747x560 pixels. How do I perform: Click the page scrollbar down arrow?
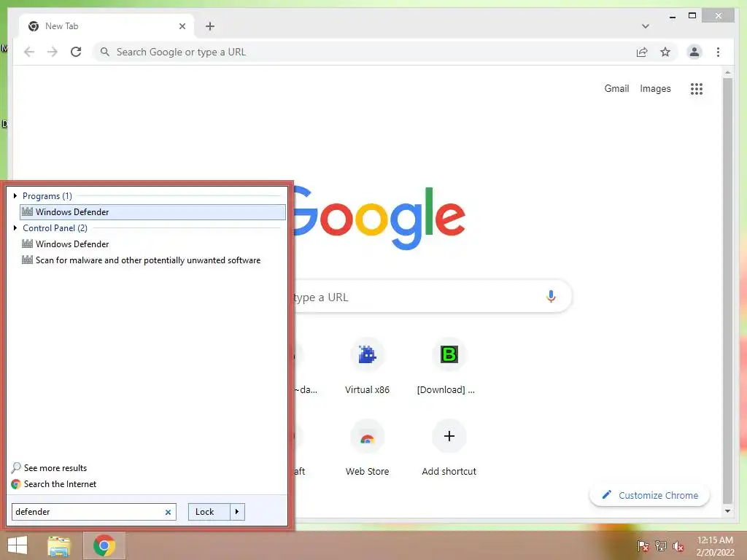(x=727, y=511)
